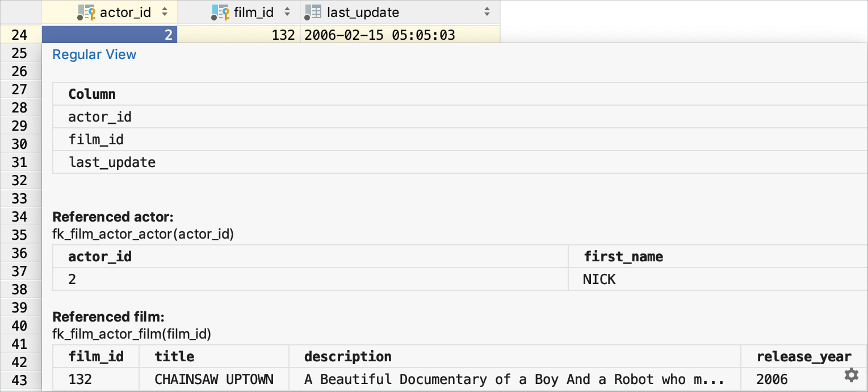The width and height of the screenshot is (868, 392).
Task: Click row number 30 in the gutter
Action: [20, 144]
